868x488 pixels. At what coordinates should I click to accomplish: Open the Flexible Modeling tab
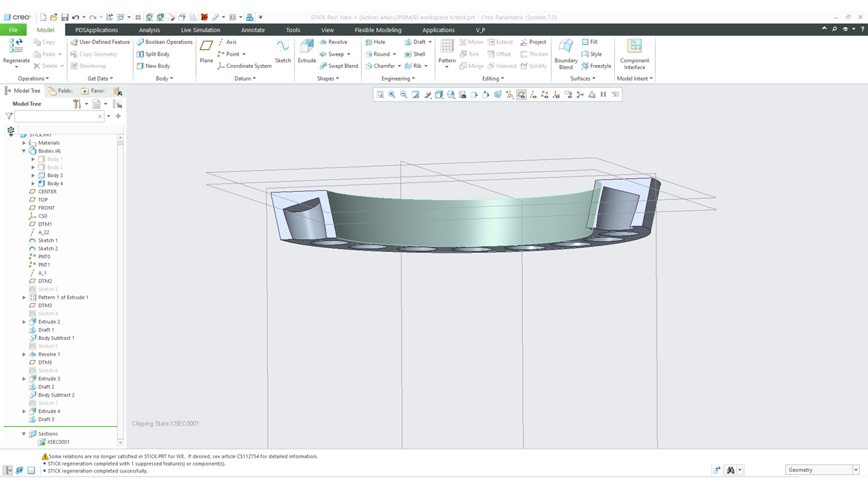378,30
